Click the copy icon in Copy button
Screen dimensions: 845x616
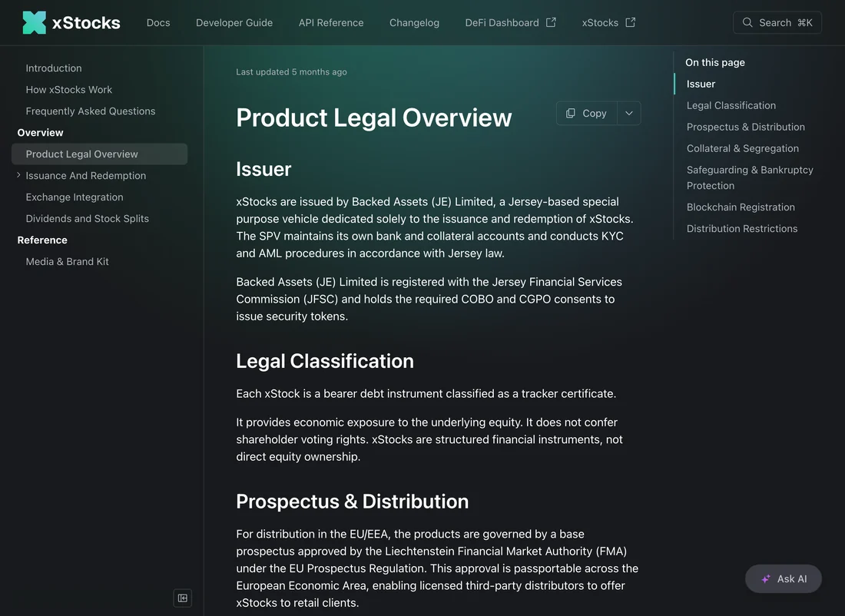point(570,113)
